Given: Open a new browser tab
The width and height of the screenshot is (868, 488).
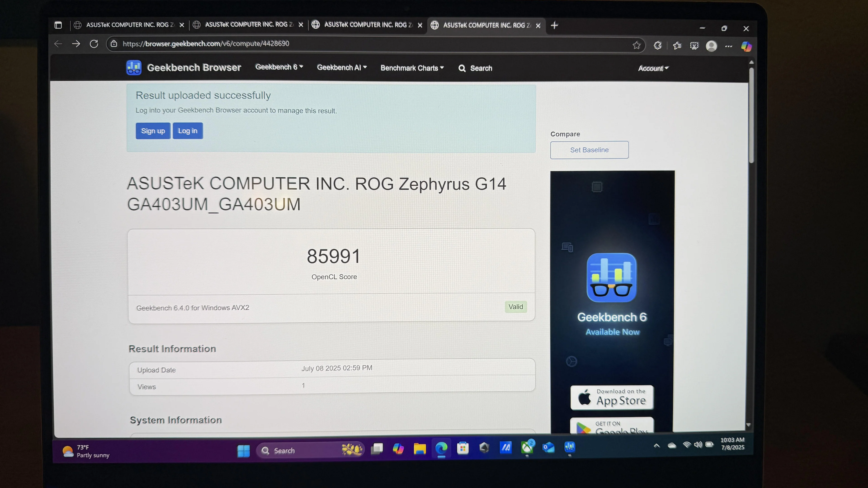Looking at the screenshot, I should 554,25.
